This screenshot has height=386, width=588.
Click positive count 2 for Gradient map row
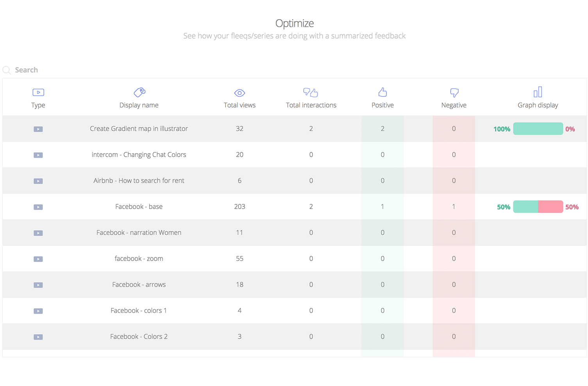tap(382, 129)
